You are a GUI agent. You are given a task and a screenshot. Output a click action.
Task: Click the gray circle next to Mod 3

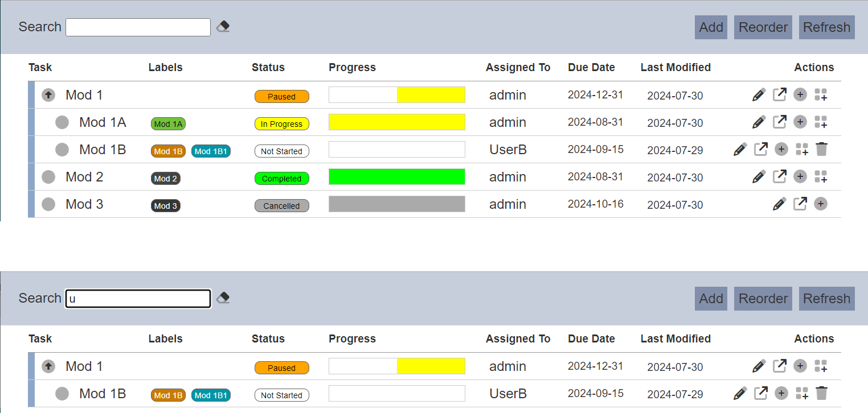tap(48, 204)
